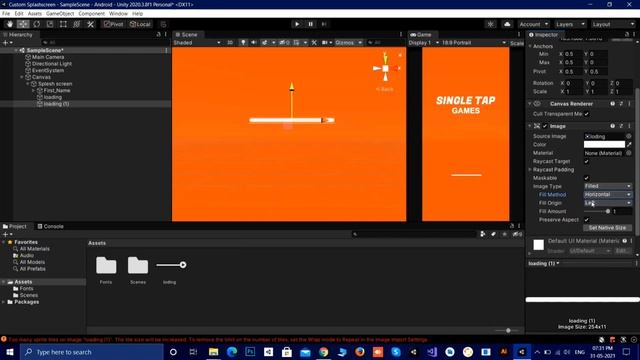The width and height of the screenshot is (640, 360).
Task: Click the Play button
Action: 297,24
